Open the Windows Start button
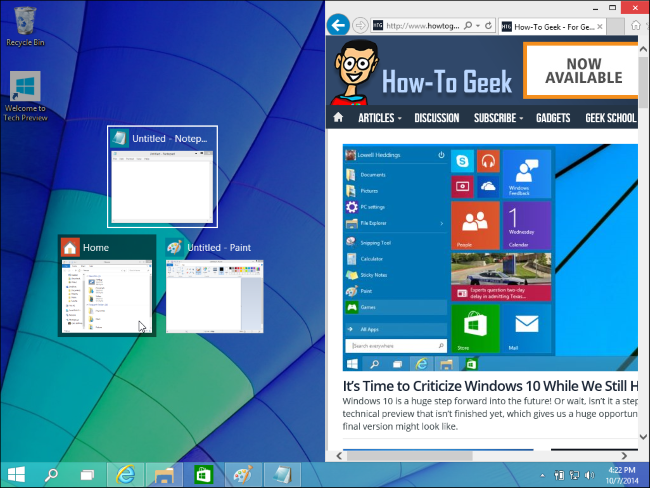 tap(17, 475)
